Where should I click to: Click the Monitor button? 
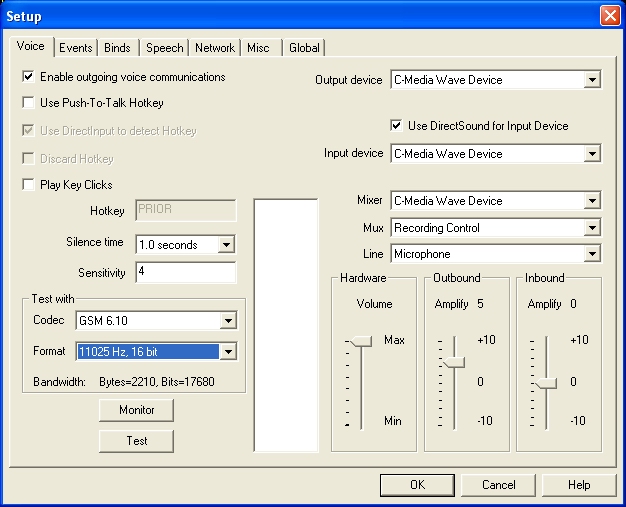pos(137,410)
